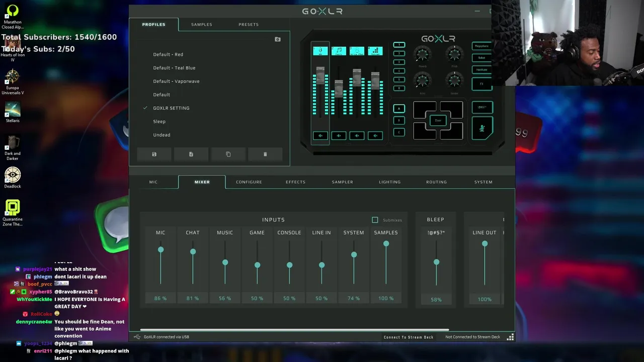Click the Echo knob on the device
Viewport: 644px width, 362px height.
pyautogui.click(x=423, y=80)
